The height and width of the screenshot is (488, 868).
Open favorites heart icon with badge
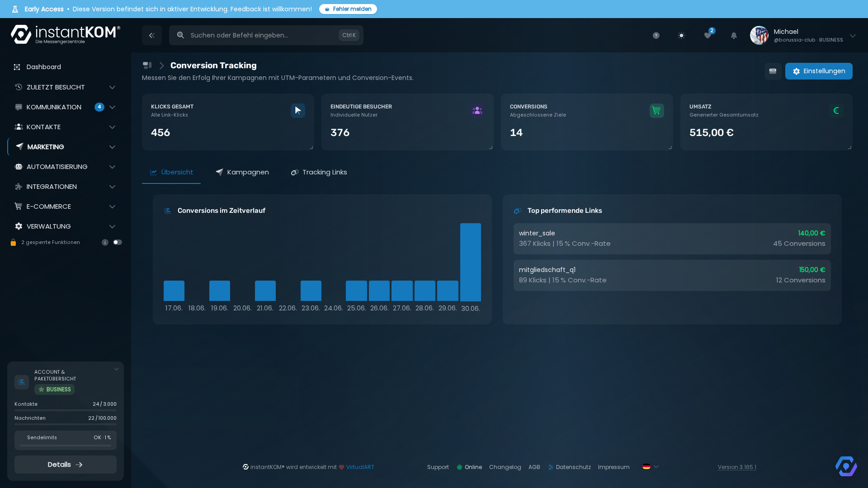[708, 35]
